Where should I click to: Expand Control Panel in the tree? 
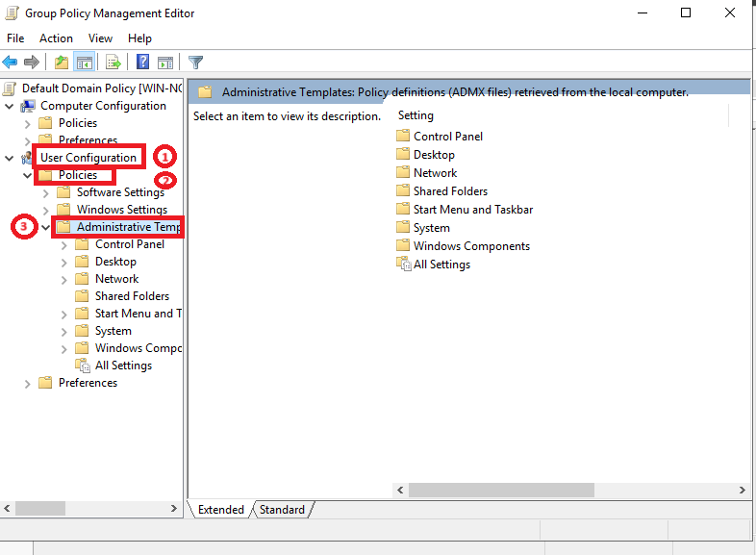pyautogui.click(x=64, y=245)
